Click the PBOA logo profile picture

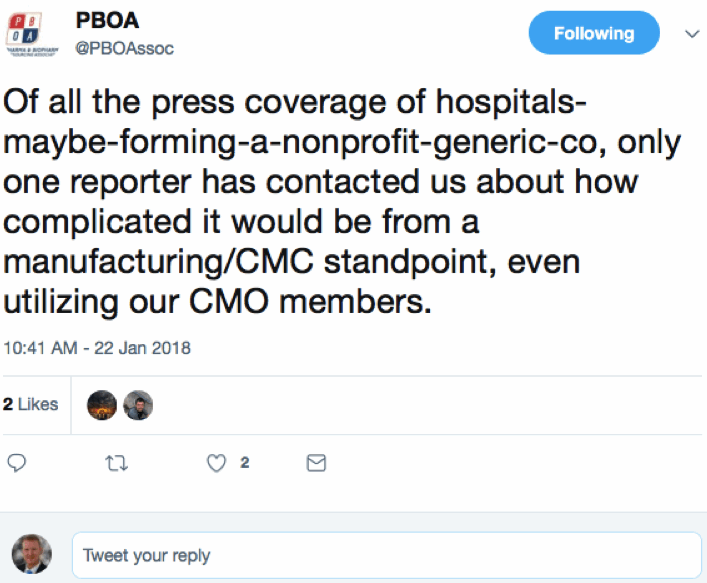click(33, 33)
